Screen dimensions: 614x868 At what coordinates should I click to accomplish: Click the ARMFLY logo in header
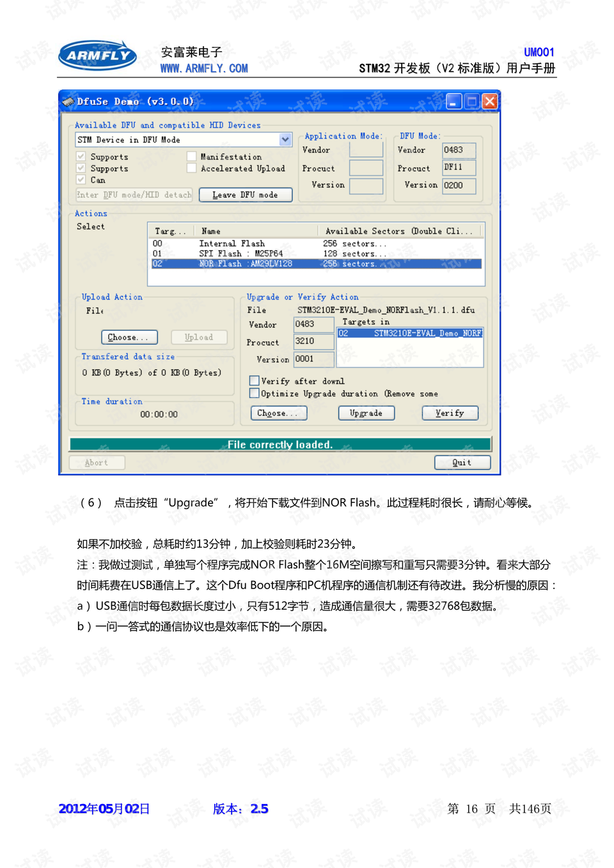97,56
